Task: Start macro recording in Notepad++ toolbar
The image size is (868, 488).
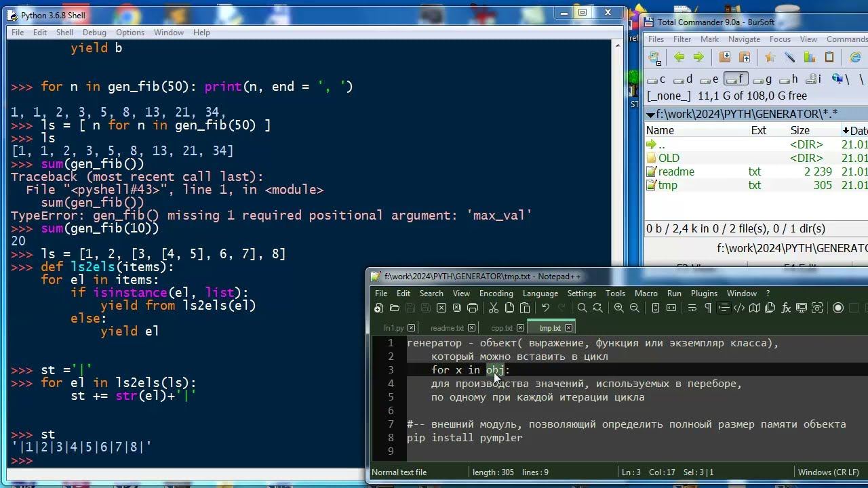Action: pyautogui.click(x=838, y=308)
